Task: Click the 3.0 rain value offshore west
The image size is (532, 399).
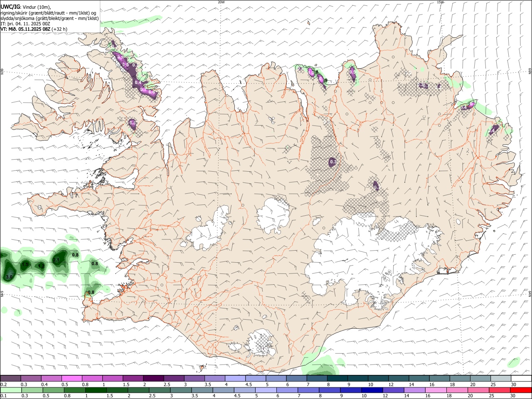Action: [x=9, y=276]
